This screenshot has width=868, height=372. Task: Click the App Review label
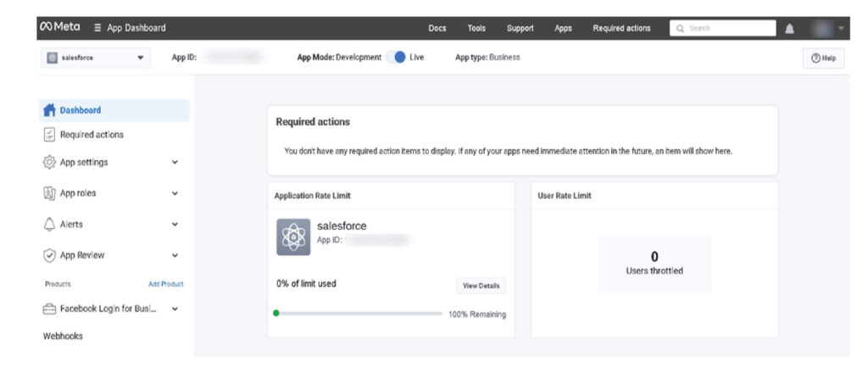[x=82, y=255]
